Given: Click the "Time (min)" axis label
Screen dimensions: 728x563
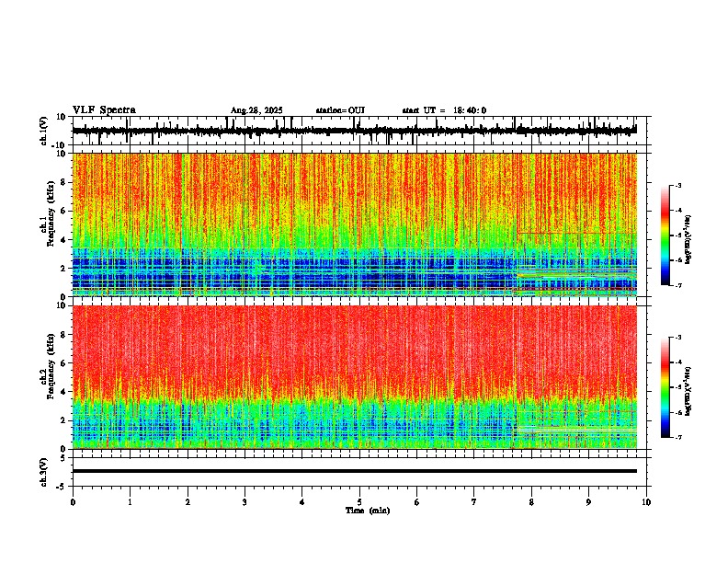Looking at the screenshot, I should coord(368,511).
